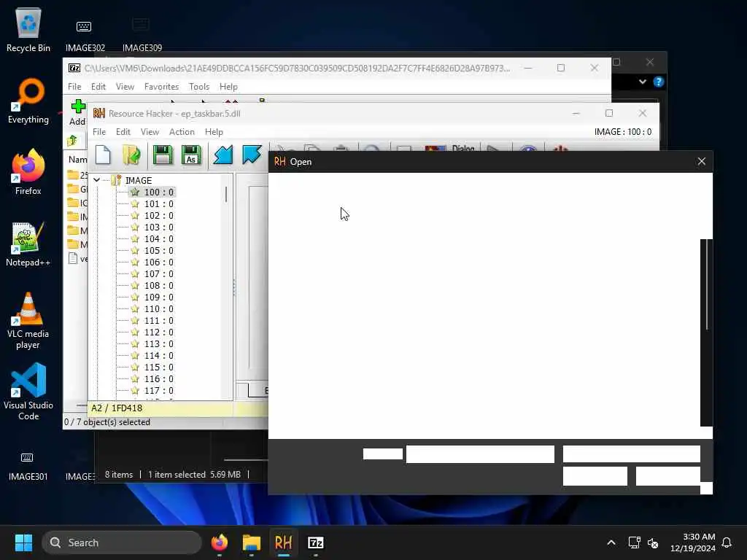Viewport: 747px width, 560px height.
Task: Click the green Save floppy icon
Action: [x=163, y=155]
